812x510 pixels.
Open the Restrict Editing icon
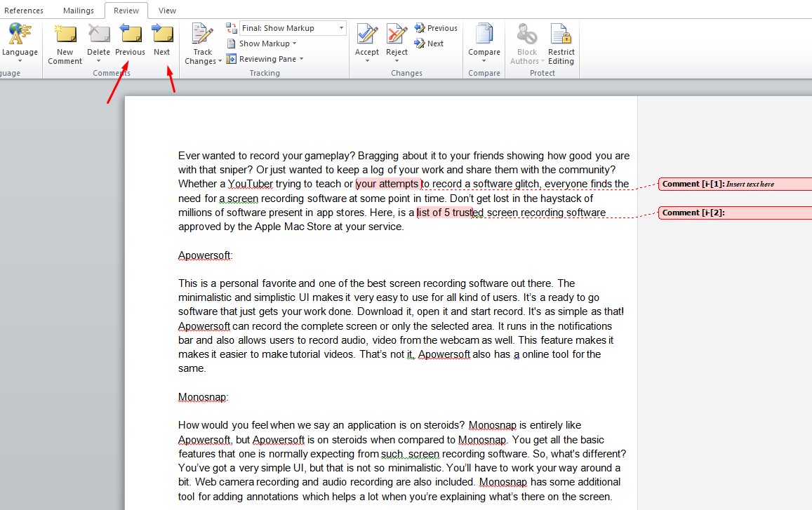(561, 34)
